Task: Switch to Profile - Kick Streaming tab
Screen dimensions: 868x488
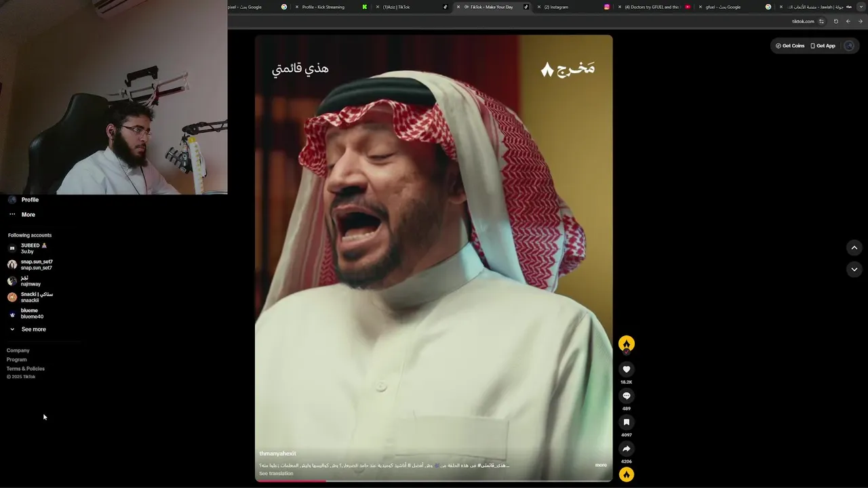Action: tap(331, 7)
